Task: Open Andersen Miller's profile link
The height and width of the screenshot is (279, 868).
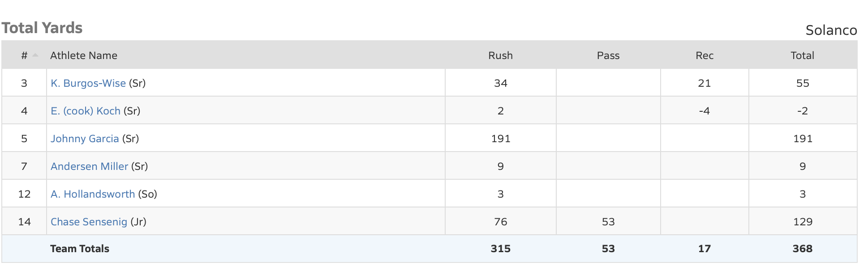Action: 89,166
